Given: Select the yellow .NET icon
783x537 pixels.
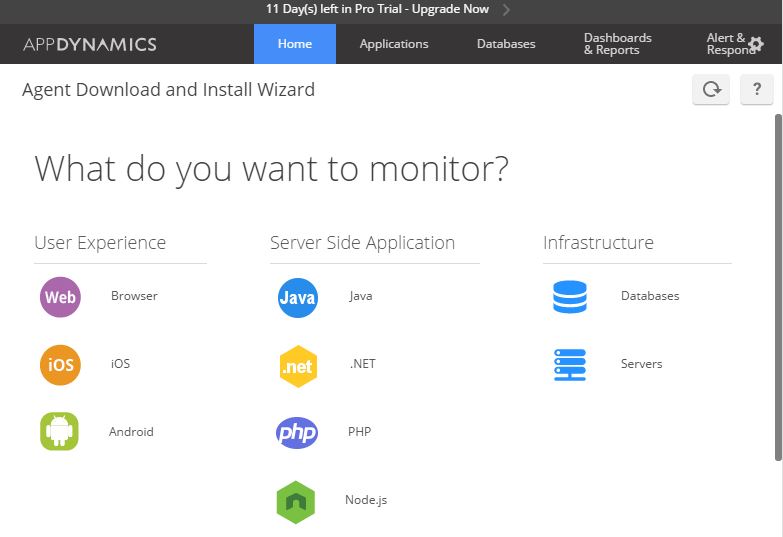Looking at the screenshot, I should coord(297,366).
